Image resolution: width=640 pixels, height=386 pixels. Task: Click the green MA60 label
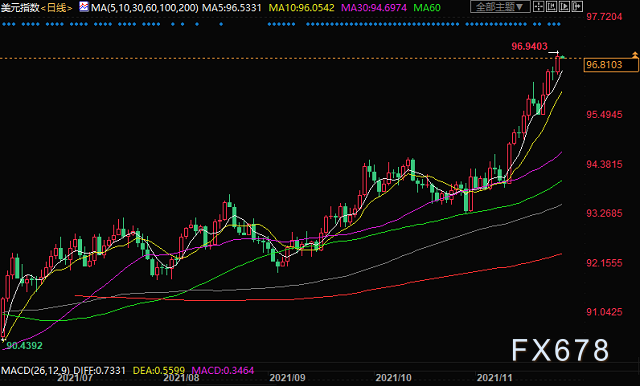[x=427, y=8]
